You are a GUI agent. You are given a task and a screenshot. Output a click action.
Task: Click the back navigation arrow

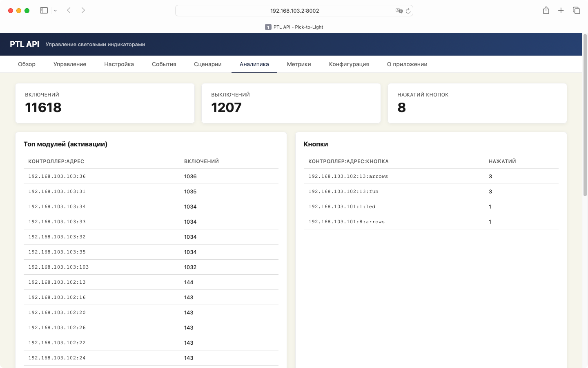pos(69,10)
